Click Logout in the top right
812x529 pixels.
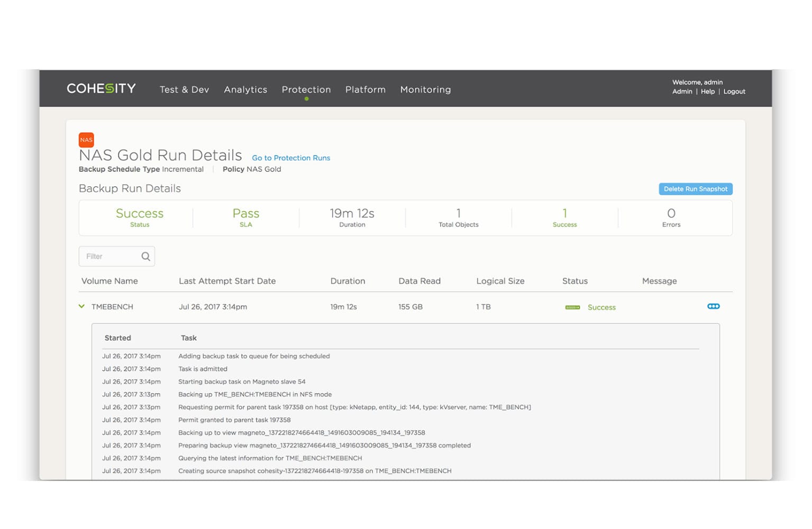coord(734,92)
